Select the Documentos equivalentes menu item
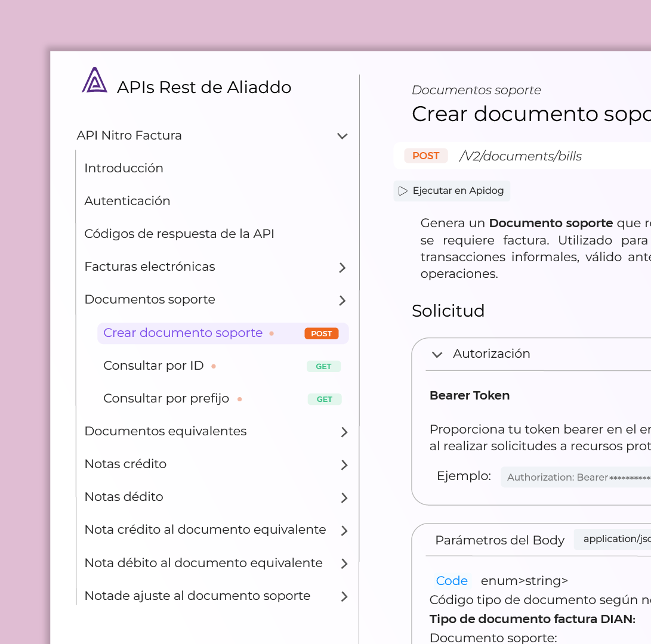This screenshot has height=644, width=651. [165, 431]
